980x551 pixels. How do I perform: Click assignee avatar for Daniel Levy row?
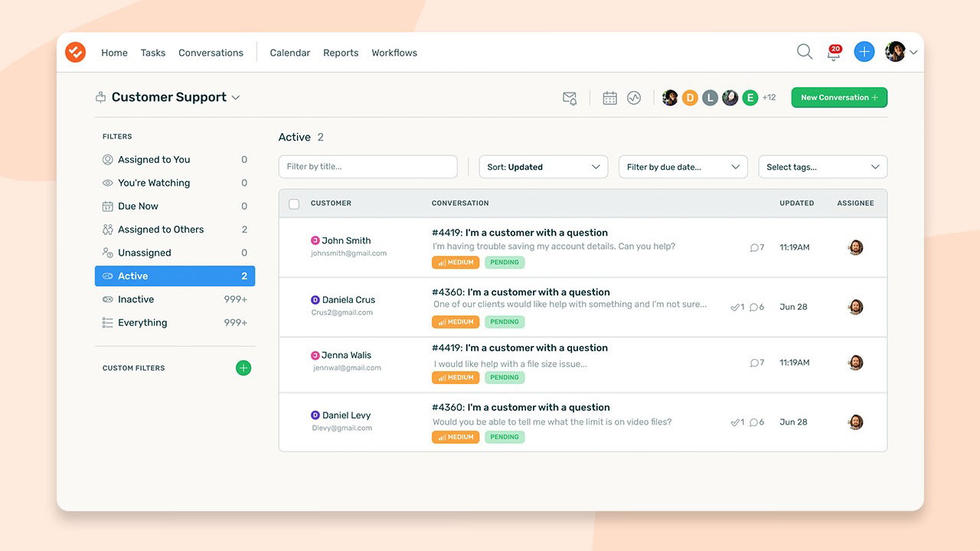click(856, 422)
